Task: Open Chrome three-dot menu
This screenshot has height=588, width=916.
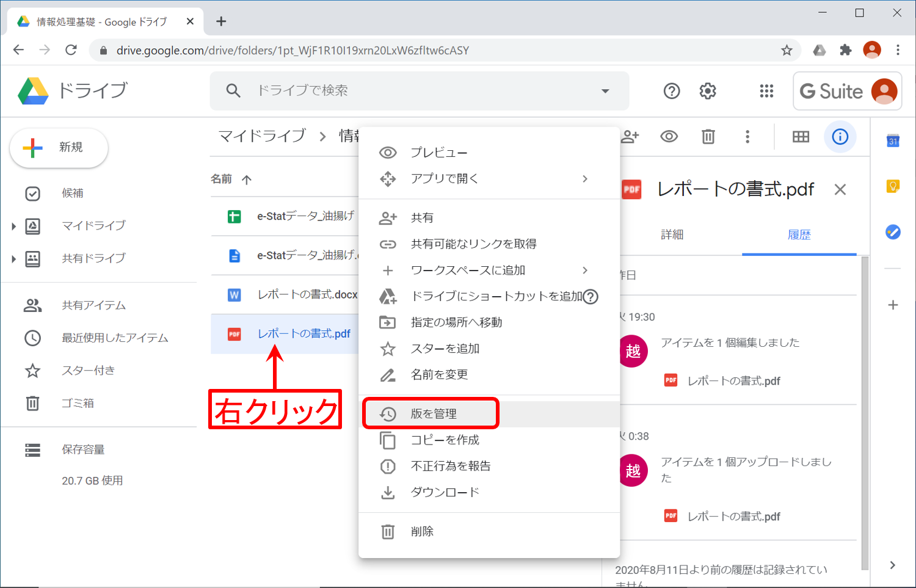Action: tap(898, 50)
